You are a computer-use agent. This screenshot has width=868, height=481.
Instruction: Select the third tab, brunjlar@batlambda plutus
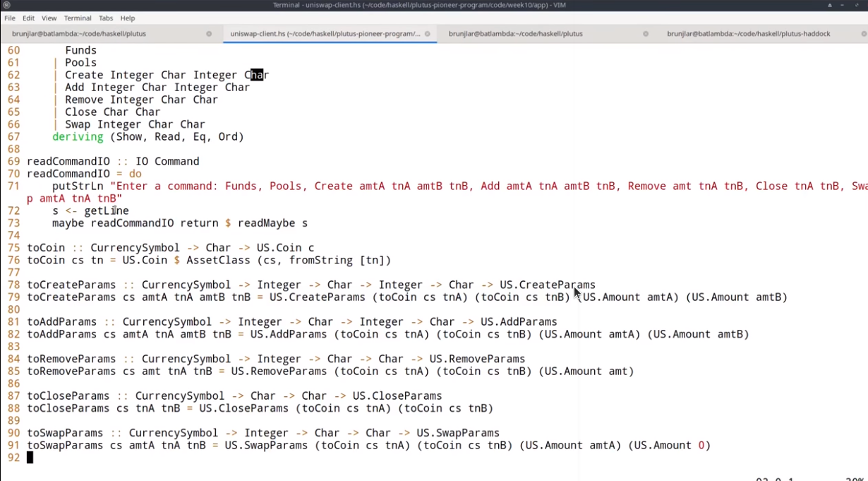click(515, 34)
